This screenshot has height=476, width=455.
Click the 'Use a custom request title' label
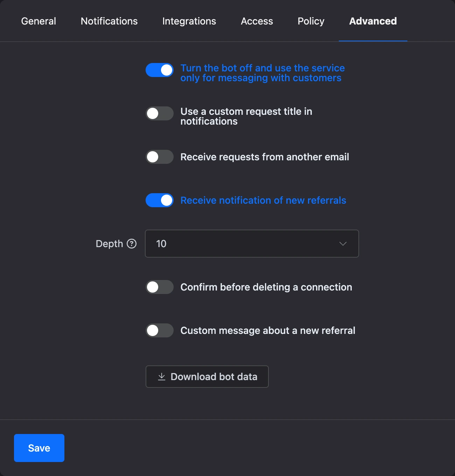pos(246,116)
